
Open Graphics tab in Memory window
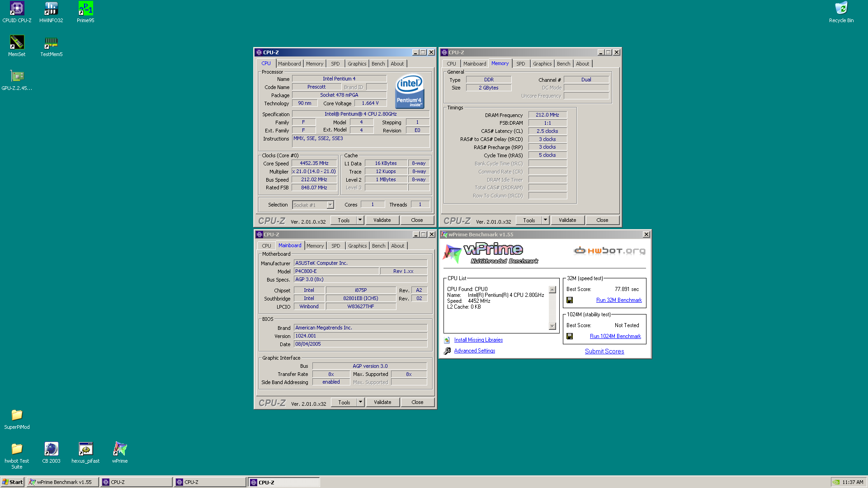542,64
